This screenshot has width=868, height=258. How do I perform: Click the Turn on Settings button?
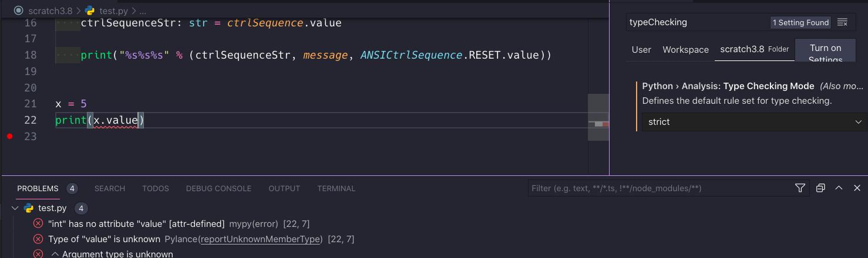[x=825, y=50]
